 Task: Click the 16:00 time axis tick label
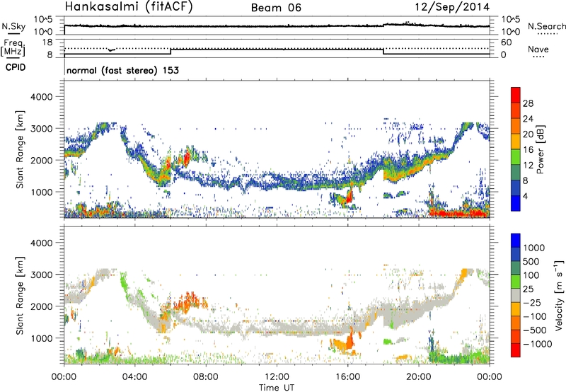(347, 377)
